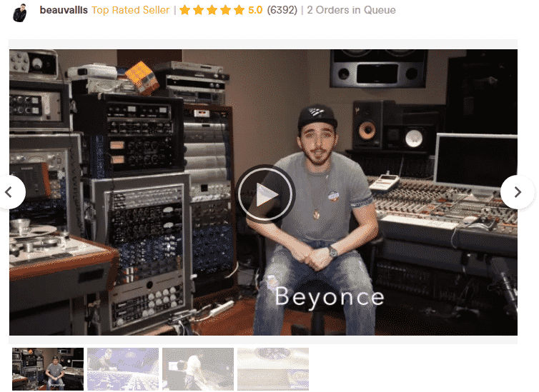Select the third gallery thumbnail
This screenshot has width=539, height=392.
coord(198,369)
